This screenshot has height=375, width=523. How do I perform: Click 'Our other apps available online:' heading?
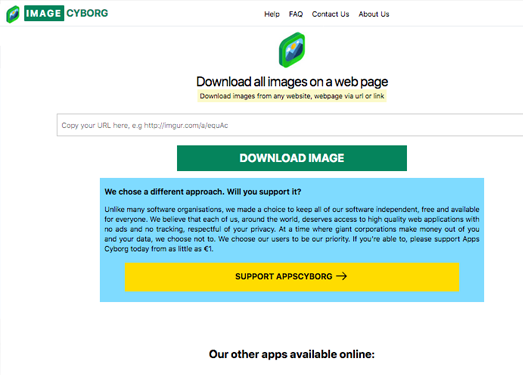(x=292, y=354)
